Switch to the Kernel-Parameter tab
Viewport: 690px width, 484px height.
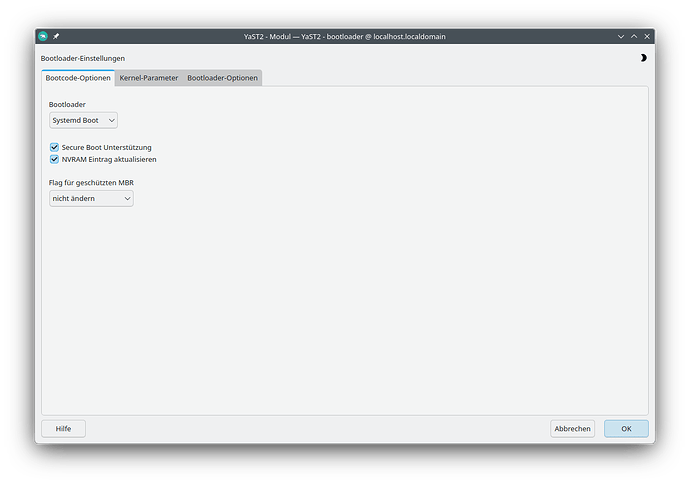coord(149,78)
